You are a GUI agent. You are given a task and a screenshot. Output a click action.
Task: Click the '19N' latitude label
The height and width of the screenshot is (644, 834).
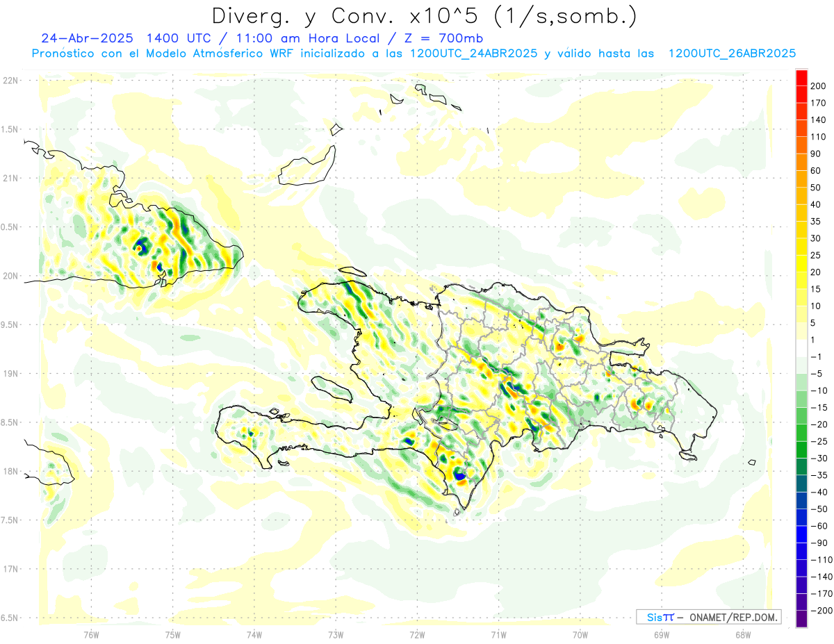tap(10, 374)
